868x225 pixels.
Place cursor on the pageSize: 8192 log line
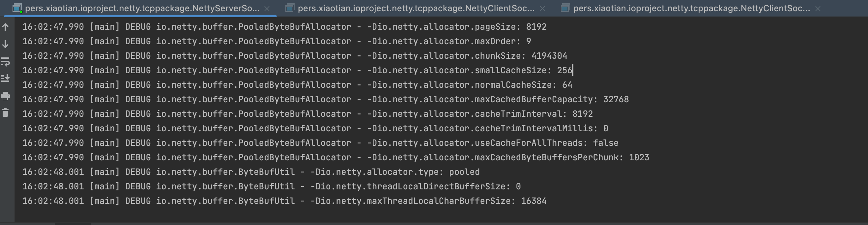tap(284, 27)
